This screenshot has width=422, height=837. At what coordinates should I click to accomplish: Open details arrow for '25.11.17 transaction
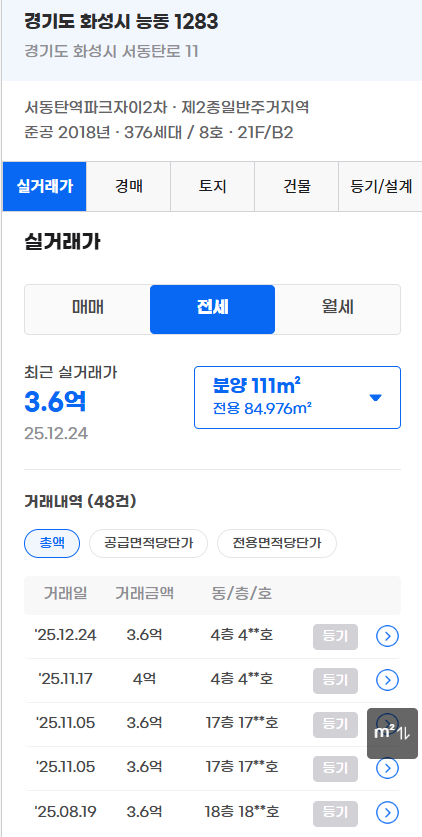click(387, 680)
